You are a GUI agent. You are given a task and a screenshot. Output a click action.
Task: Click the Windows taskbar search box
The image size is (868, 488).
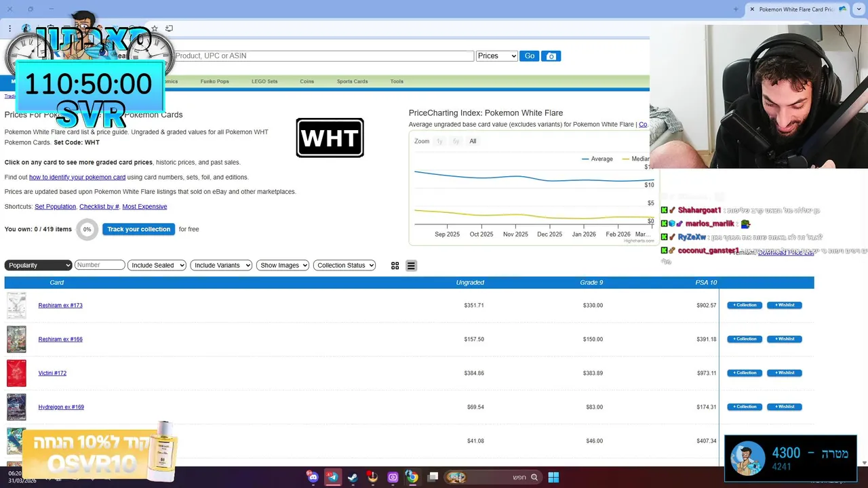click(x=494, y=477)
